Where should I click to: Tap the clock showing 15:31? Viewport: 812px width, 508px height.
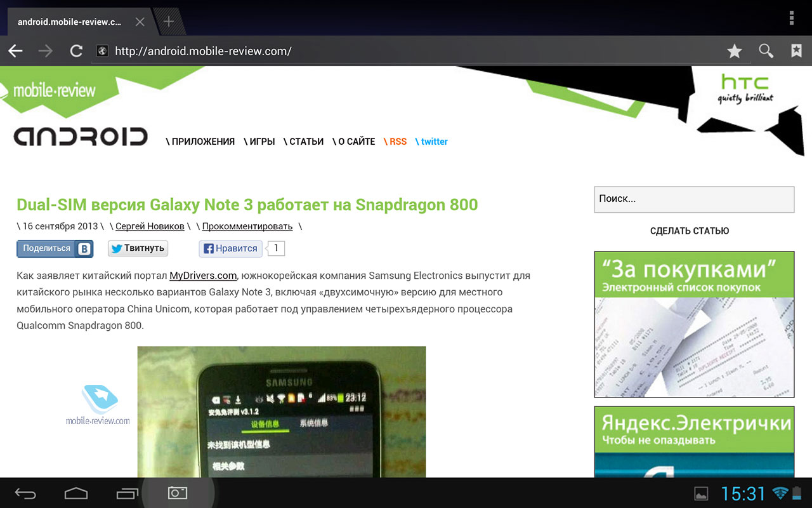(743, 493)
